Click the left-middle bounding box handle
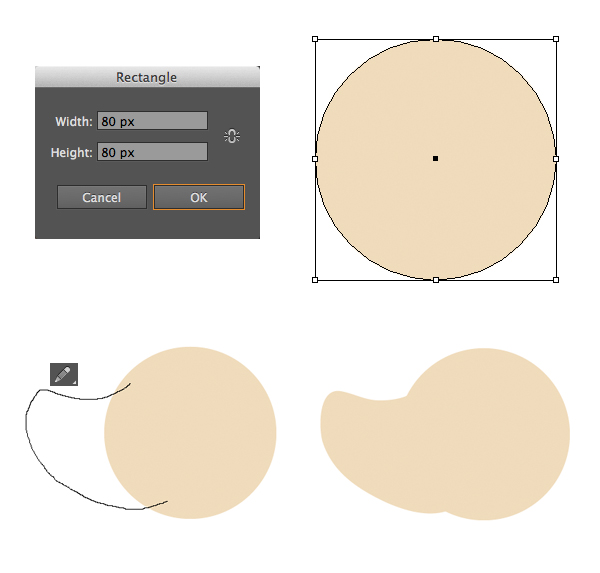The width and height of the screenshot is (600, 573). pyautogui.click(x=315, y=159)
